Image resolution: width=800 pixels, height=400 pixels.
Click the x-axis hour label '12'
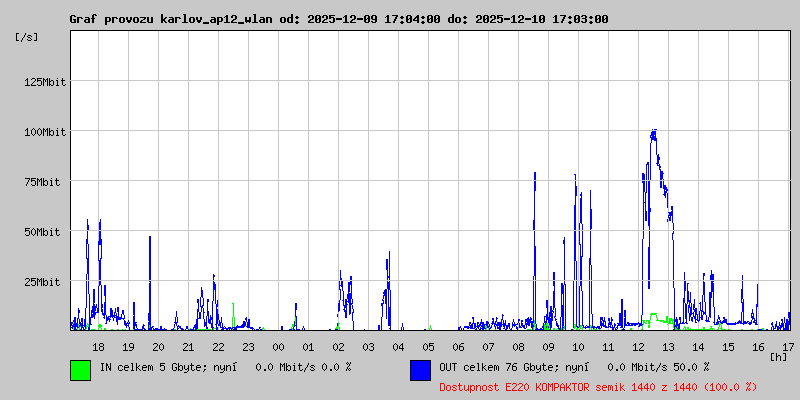638,347
